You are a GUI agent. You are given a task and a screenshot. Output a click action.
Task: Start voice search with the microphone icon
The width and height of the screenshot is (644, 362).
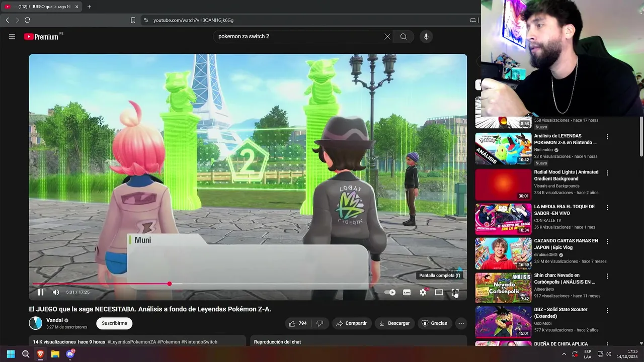(x=426, y=36)
